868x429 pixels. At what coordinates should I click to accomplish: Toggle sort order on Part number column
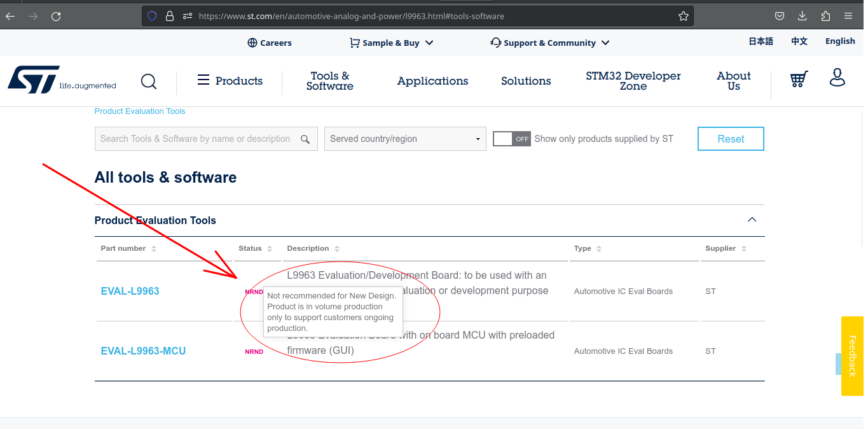click(x=153, y=248)
